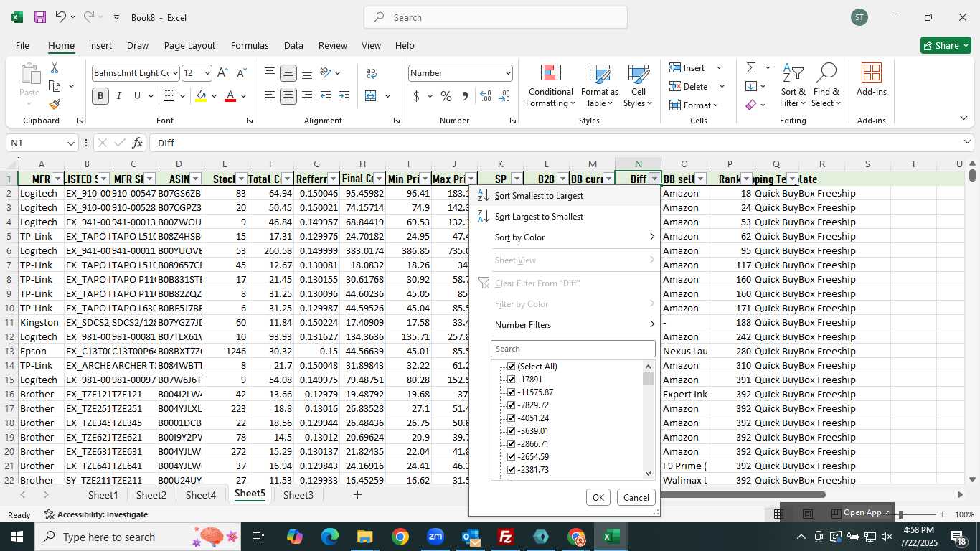Toggle Bold formatting button
980x551 pixels.
point(100,96)
